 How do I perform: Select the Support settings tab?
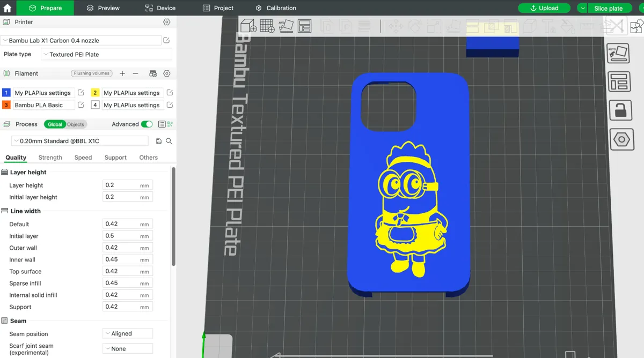[115, 158]
